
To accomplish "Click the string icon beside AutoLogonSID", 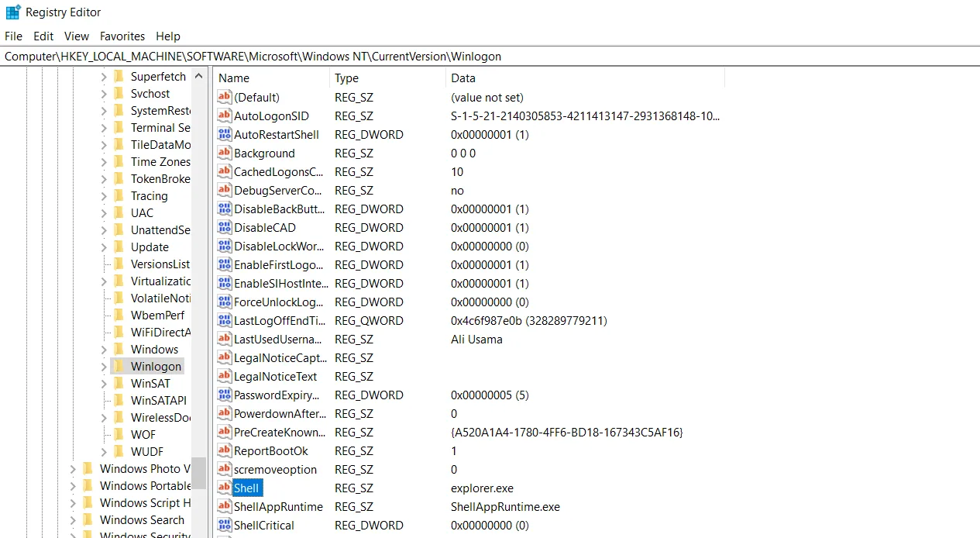I will tap(223, 116).
